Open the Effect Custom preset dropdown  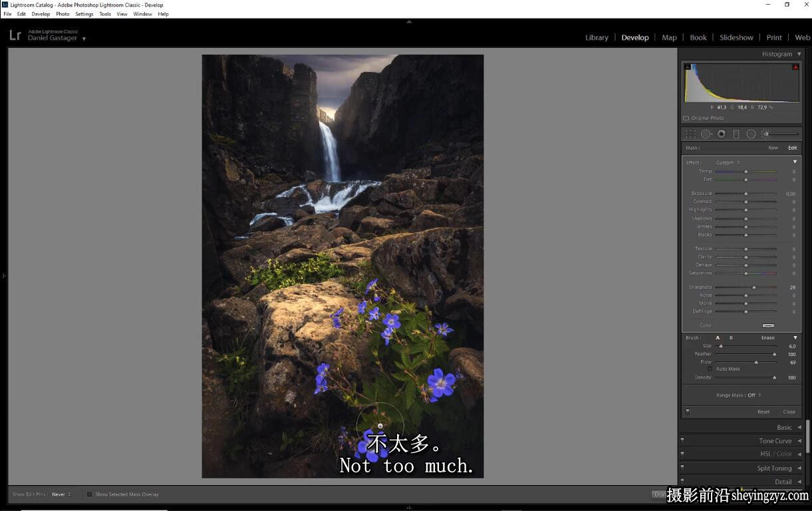click(x=728, y=162)
